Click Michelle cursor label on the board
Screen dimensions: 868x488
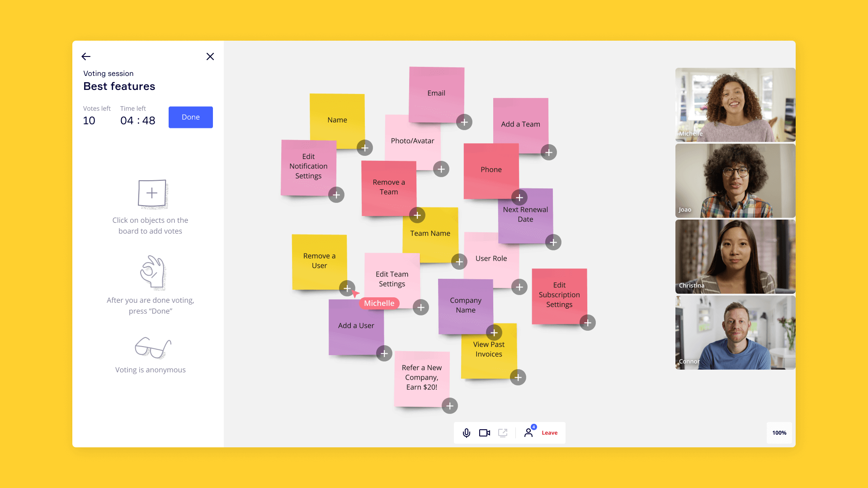coord(378,303)
